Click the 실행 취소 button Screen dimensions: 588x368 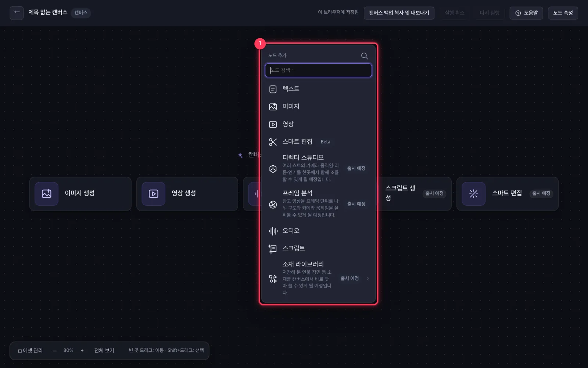[x=455, y=13]
